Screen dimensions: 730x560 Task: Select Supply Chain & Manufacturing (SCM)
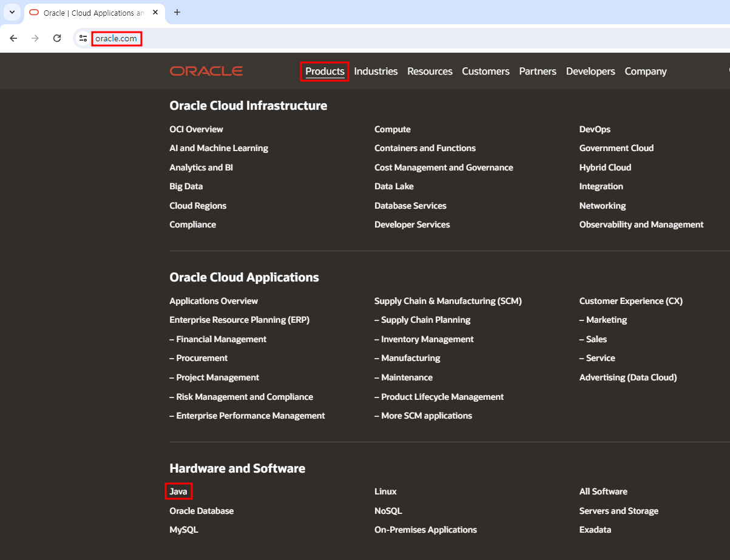pos(448,301)
